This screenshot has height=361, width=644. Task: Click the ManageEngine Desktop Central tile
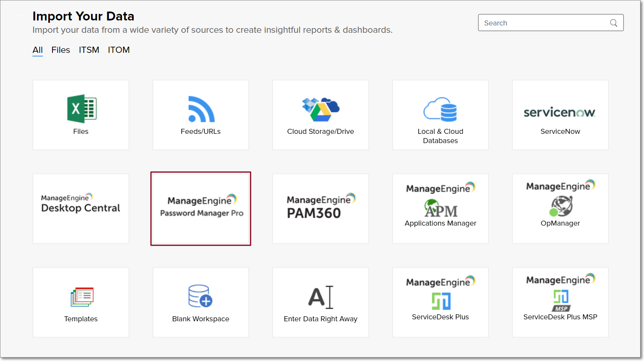[81, 208]
